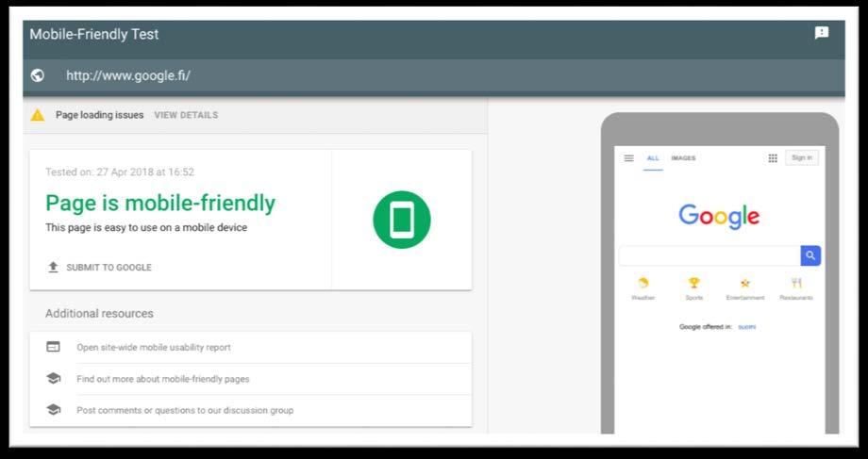The width and height of the screenshot is (868, 459).
Task: Click the Entertainment star icon in preview
Action: 745,283
